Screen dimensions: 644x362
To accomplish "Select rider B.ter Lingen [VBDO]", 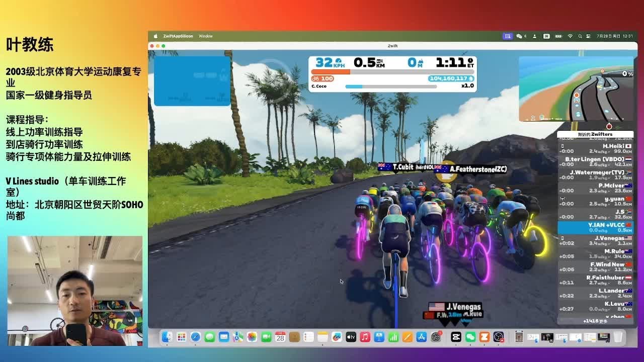I will point(595,161).
